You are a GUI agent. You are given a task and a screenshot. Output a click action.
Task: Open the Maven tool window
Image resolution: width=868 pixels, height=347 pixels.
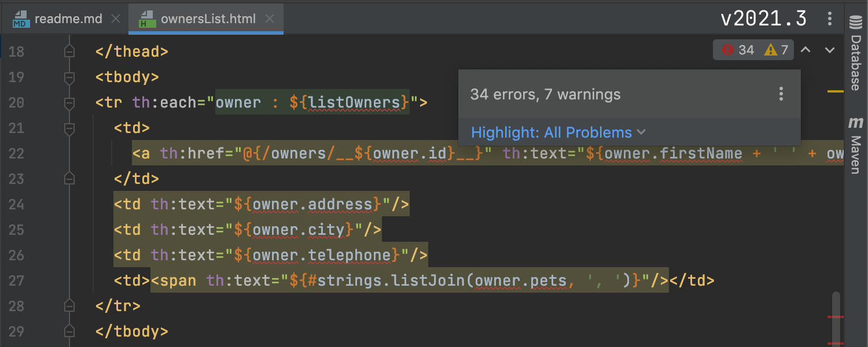pos(856,147)
